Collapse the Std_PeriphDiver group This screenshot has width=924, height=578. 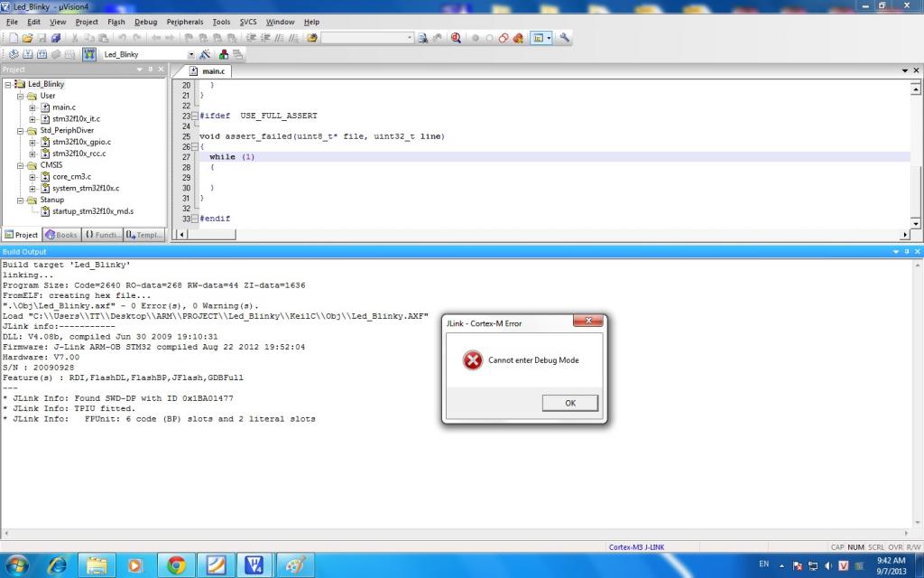(20, 131)
